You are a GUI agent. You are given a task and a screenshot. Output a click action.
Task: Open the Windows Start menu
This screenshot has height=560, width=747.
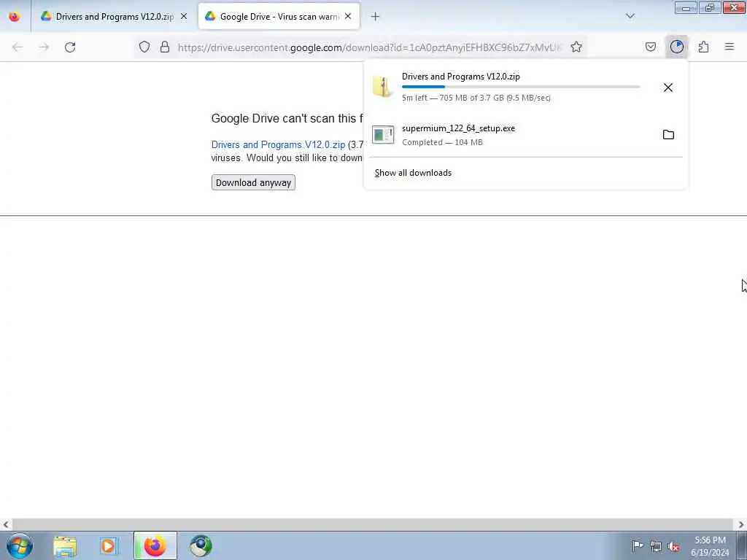coord(20,545)
